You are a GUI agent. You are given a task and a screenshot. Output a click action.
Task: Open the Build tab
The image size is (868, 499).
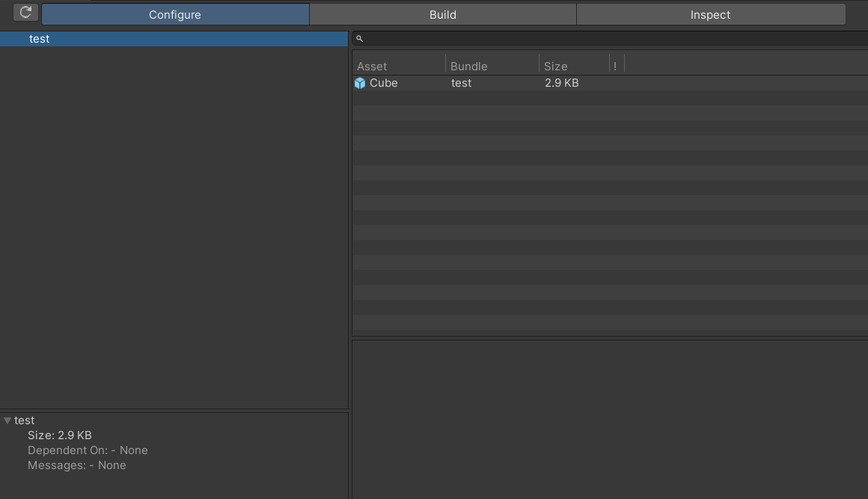coord(443,14)
